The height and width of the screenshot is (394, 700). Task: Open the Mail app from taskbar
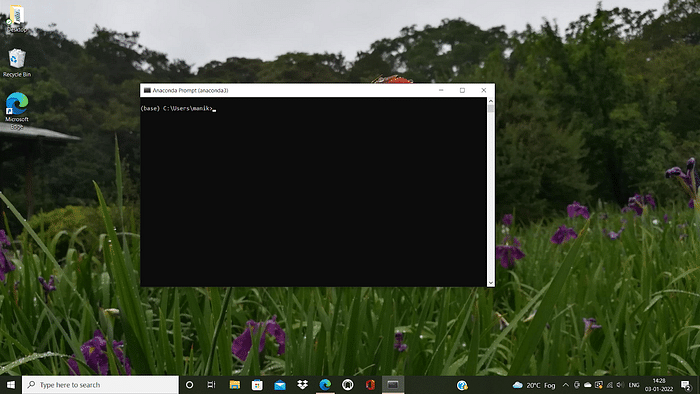coord(280,385)
